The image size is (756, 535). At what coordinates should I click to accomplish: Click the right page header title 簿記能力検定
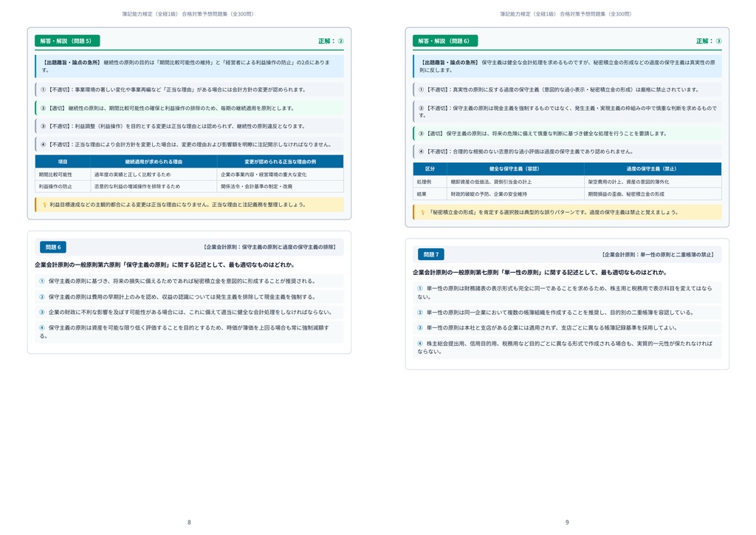pos(566,14)
